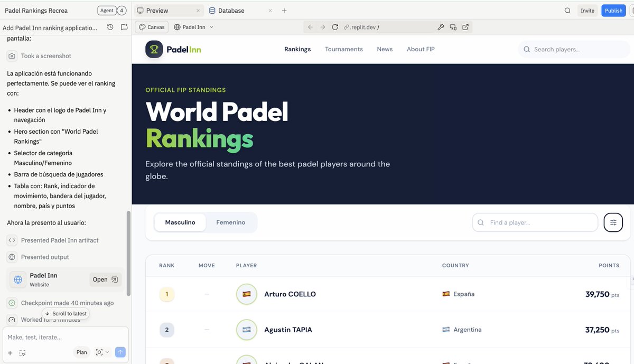Open chat history clock icon
The width and height of the screenshot is (634, 364).
click(110, 27)
